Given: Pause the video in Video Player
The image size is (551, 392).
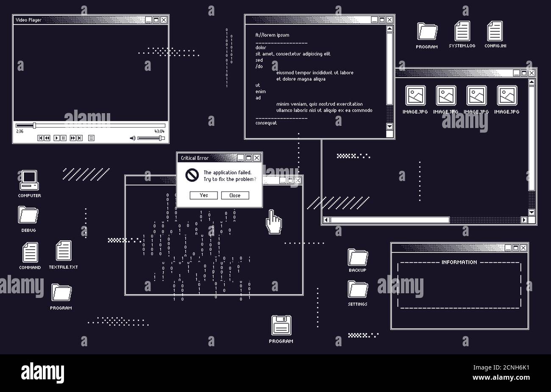Looking at the screenshot, I should [x=63, y=138].
